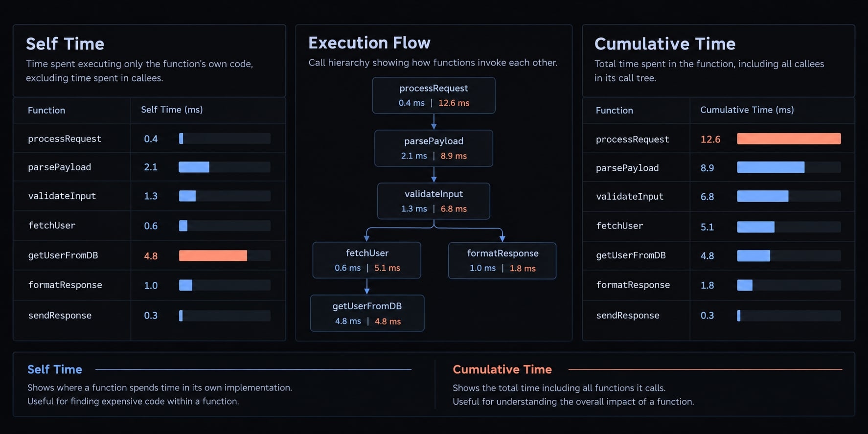Image resolution: width=868 pixels, height=434 pixels.
Task: Click the Self Time (ms) column header
Action: 172,110
